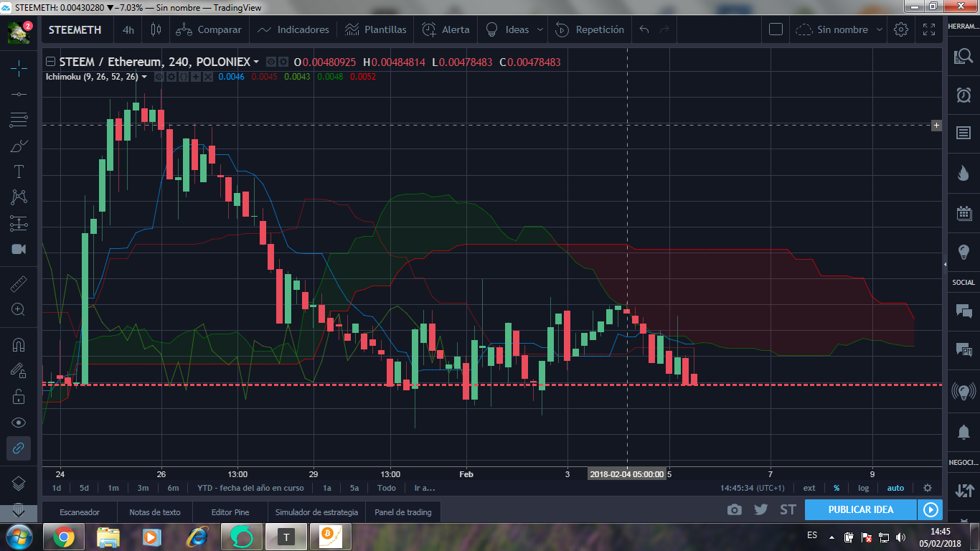This screenshot has height=551, width=980.
Task: Open the Editor Pine tab
Action: click(230, 512)
